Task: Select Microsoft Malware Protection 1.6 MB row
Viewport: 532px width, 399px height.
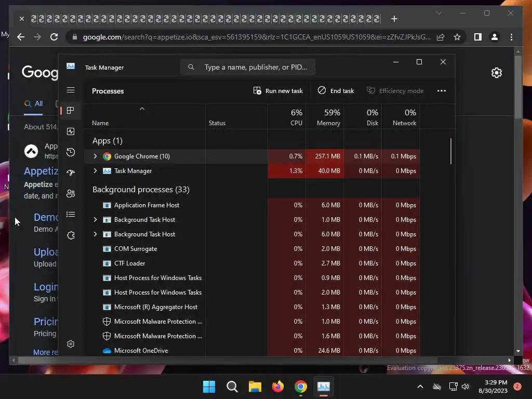Action: (252, 336)
